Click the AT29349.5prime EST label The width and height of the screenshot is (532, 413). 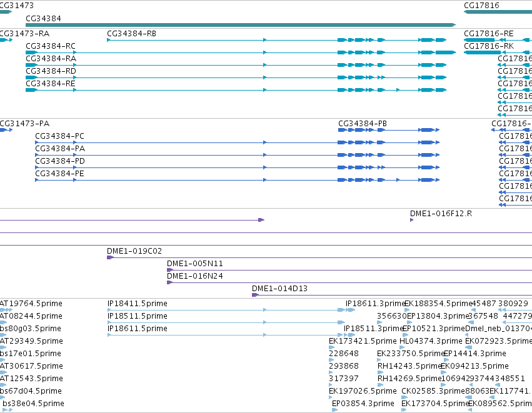click(31, 341)
